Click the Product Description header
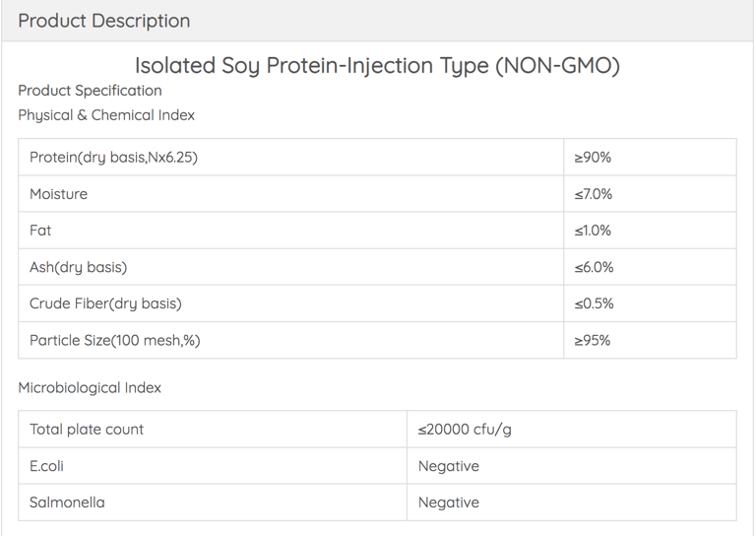Screen dimensions: 756x536 point(104,21)
